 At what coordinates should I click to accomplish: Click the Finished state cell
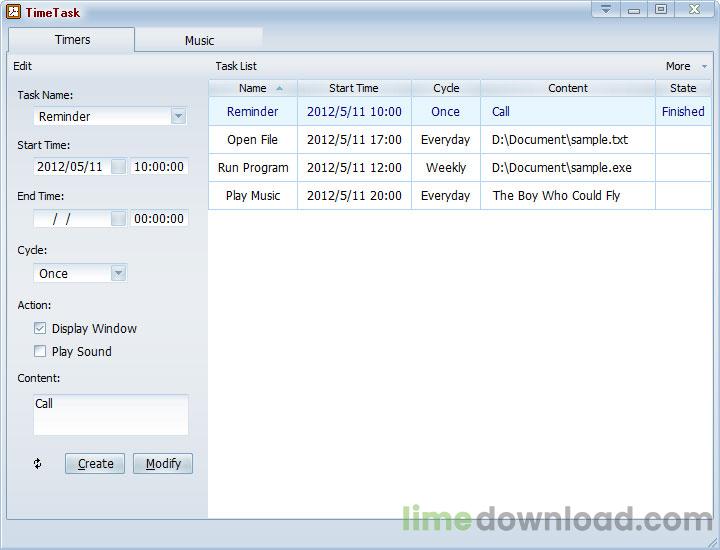[683, 112]
